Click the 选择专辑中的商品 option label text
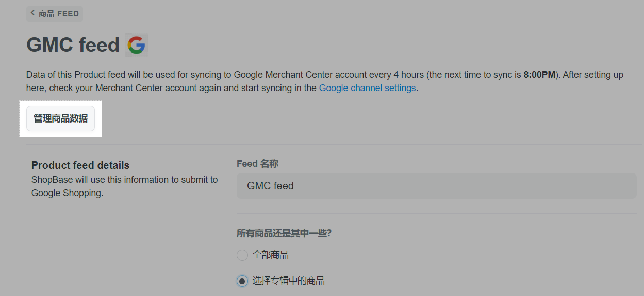This screenshot has height=296, width=644. 288,281
